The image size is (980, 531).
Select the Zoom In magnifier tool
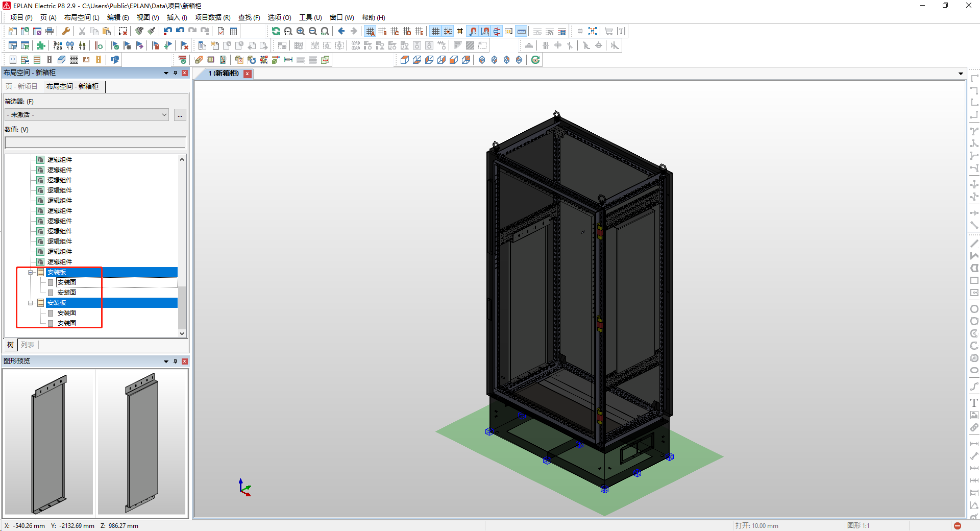(x=301, y=31)
